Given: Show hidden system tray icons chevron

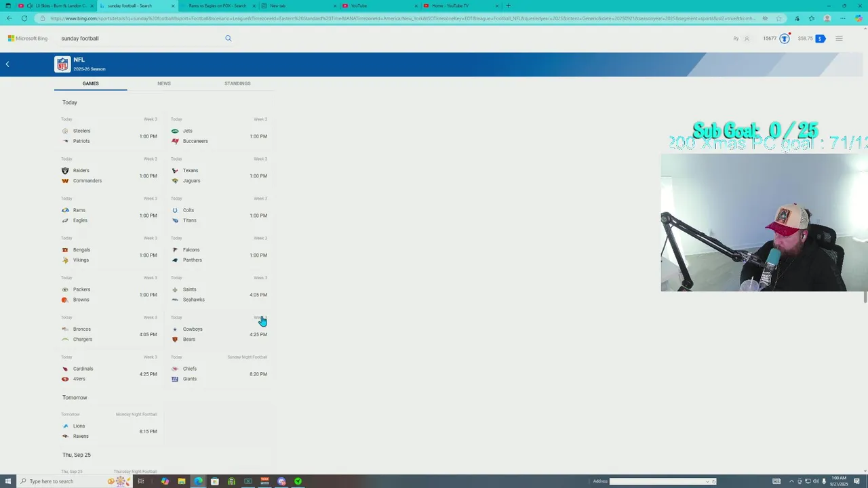Looking at the screenshot, I should [x=791, y=481].
